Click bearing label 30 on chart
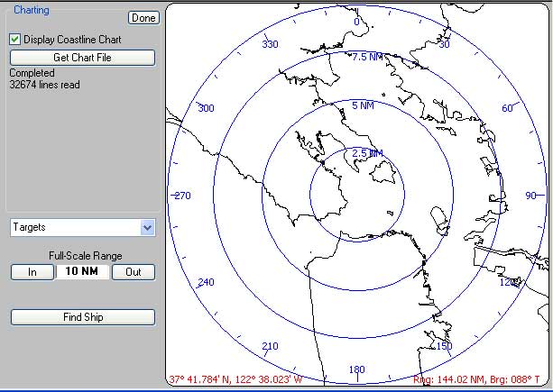 (x=444, y=44)
